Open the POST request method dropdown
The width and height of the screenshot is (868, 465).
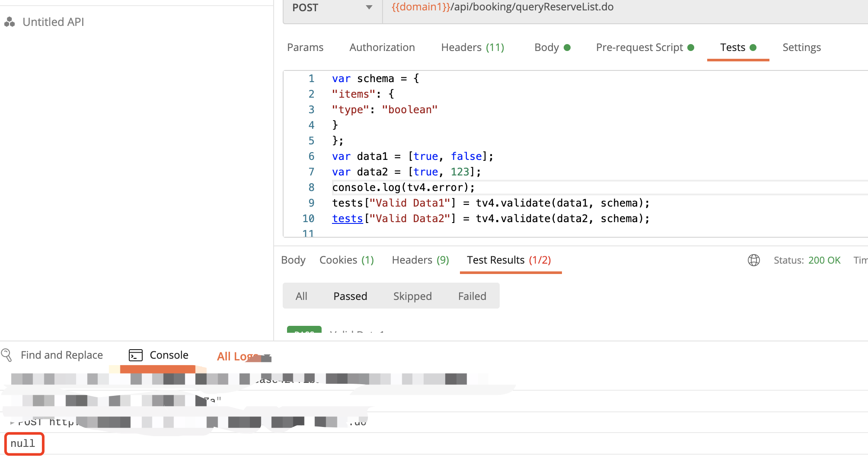click(x=369, y=7)
